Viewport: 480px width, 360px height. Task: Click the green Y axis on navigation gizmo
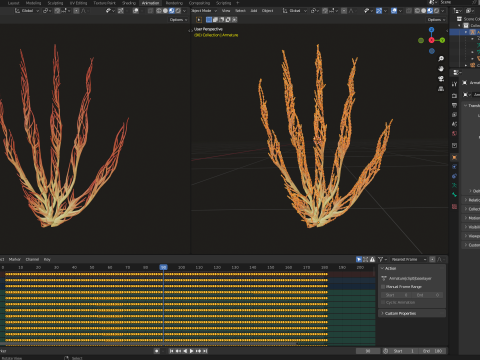pos(442,40)
